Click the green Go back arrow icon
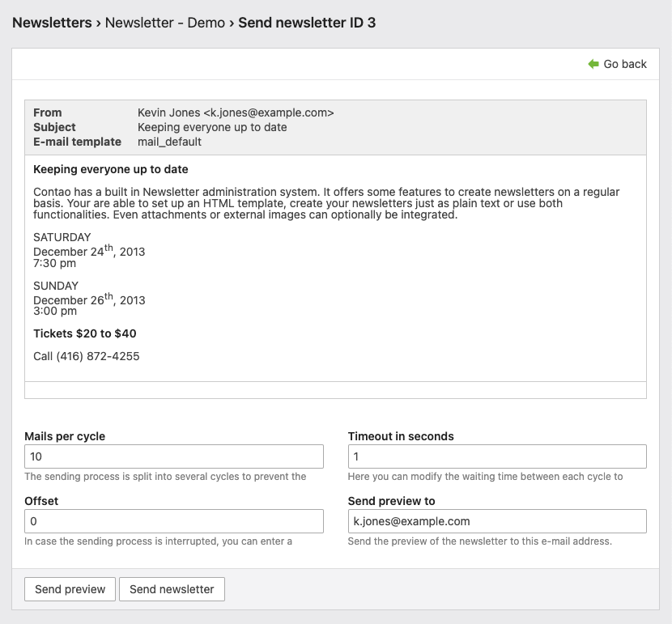 tap(593, 64)
